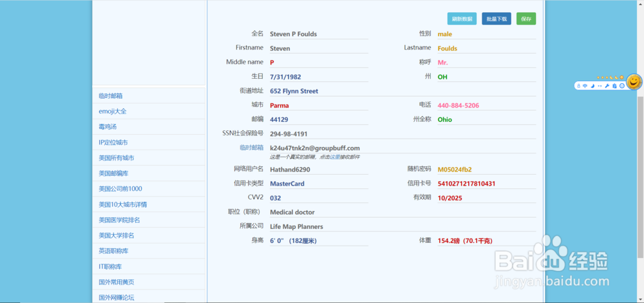Click the street address 652 Flynn Street

click(402, 92)
